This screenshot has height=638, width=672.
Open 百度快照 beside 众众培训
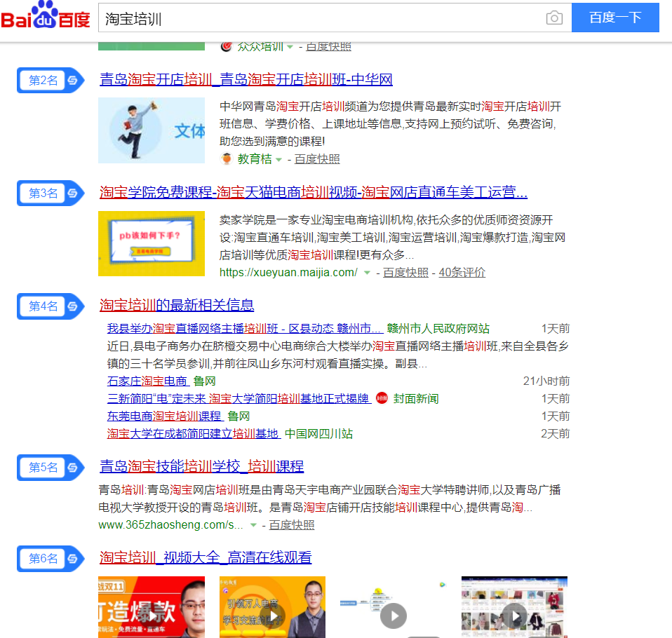coord(329,46)
